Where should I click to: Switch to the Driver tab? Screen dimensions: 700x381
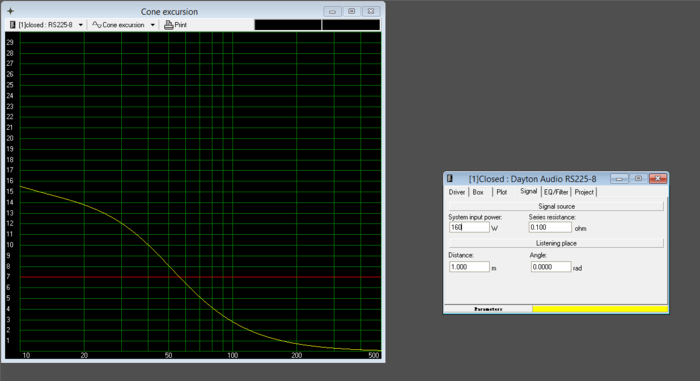(x=457, y=192)
